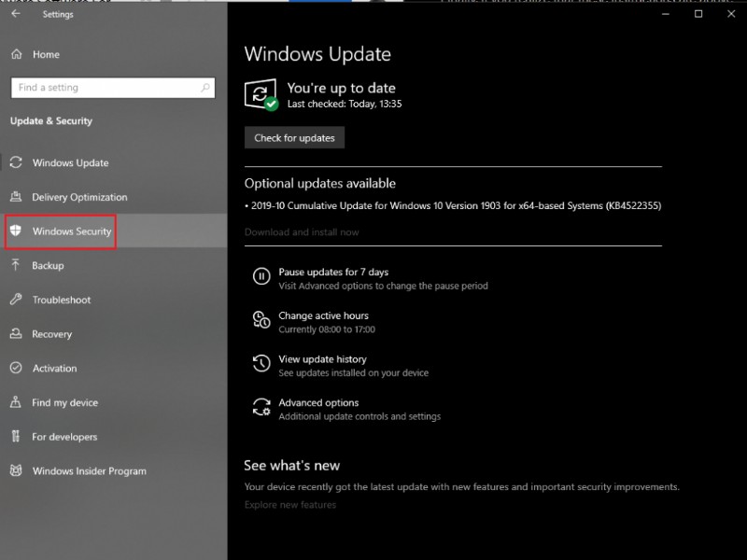Select the Find my device icon
747x560 pixels.
(x=16, y=402)
